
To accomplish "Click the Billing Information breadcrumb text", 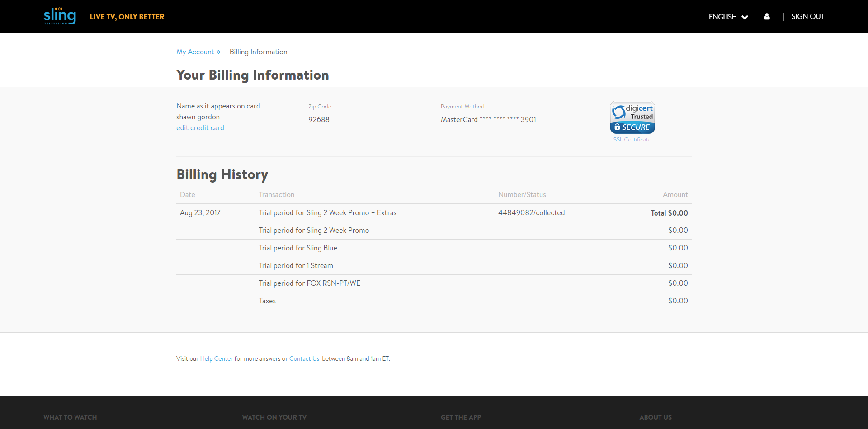I will [x=258, y=52].
